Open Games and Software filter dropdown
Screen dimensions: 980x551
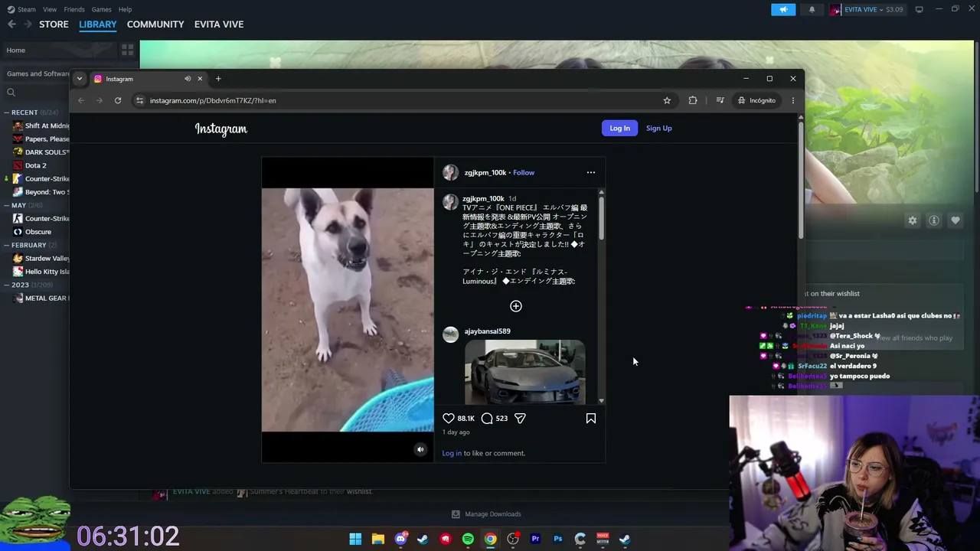pos(38,73)
